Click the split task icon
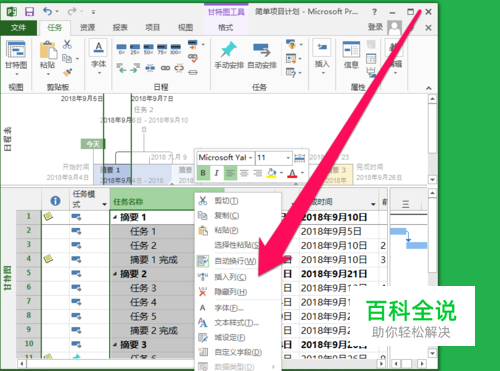The image size is (500, 371). [x=150, y=68]
